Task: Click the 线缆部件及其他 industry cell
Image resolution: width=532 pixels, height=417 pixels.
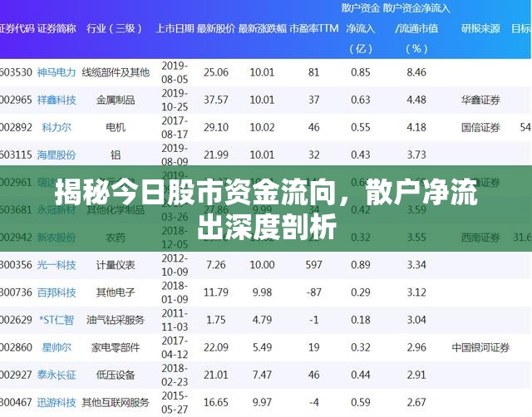Action: pos(116,72)
